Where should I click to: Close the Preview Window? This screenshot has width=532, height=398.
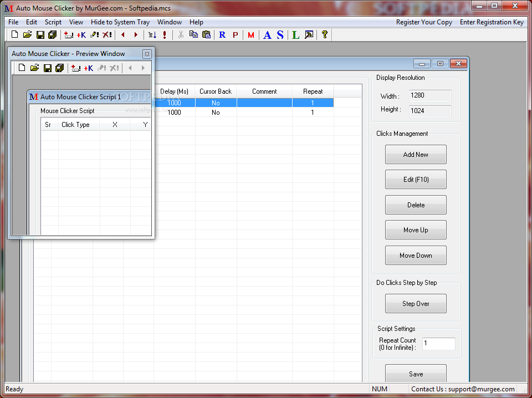click(147, 54)
